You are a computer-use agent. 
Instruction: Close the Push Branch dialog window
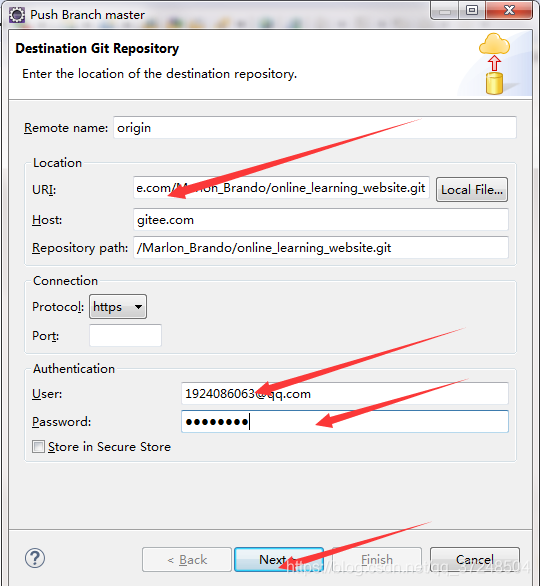pos(509,10)
